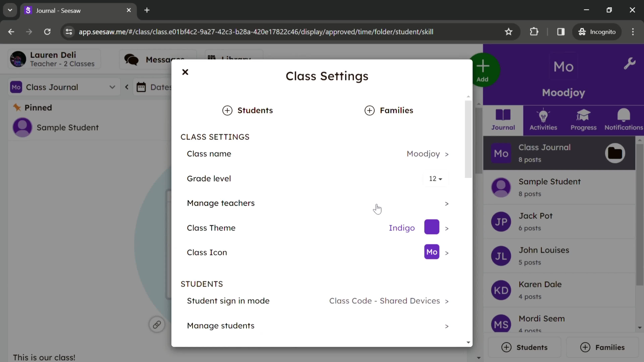Image resolution: width=644 pixels, height=362 pixels.
Task: Open the Activities panel
Action: point(544,119)
